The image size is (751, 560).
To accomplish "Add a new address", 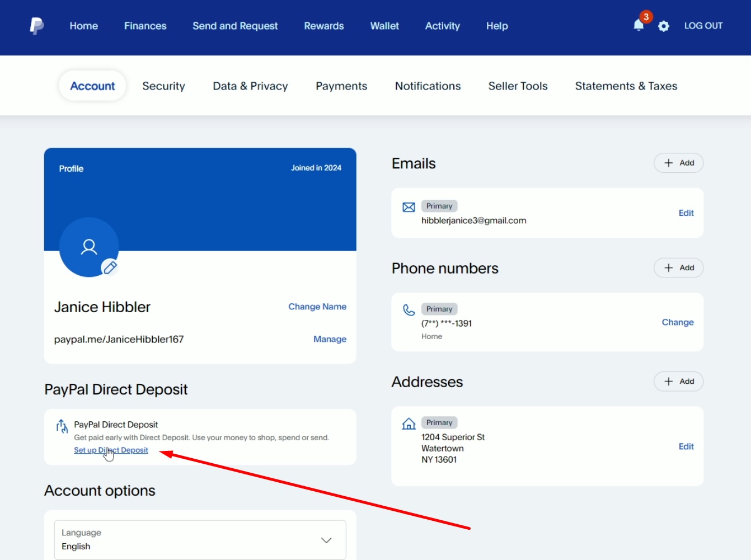I will tap(678, 382).
